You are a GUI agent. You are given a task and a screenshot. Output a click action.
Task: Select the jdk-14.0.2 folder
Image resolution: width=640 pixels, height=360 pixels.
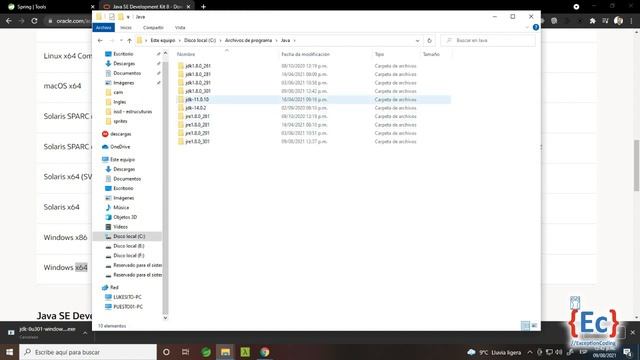coord(196,108)
